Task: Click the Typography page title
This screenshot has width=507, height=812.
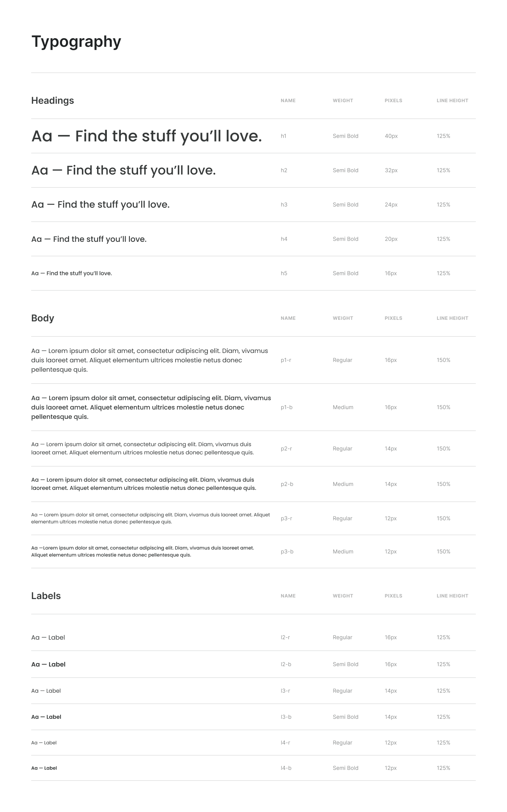Action: 76,42
